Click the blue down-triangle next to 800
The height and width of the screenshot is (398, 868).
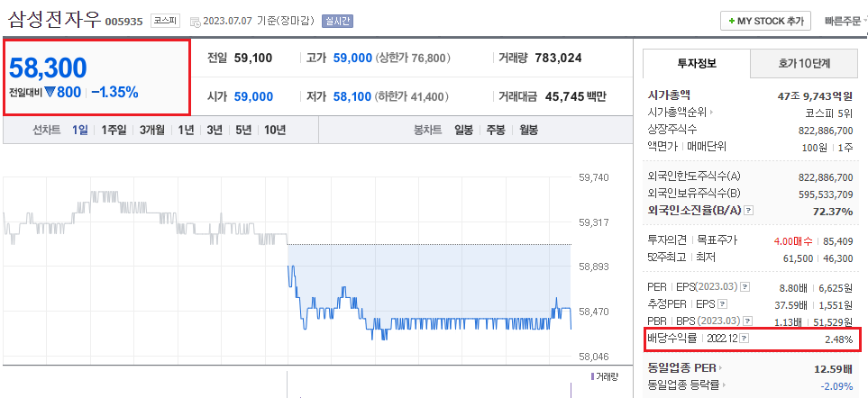50,93
